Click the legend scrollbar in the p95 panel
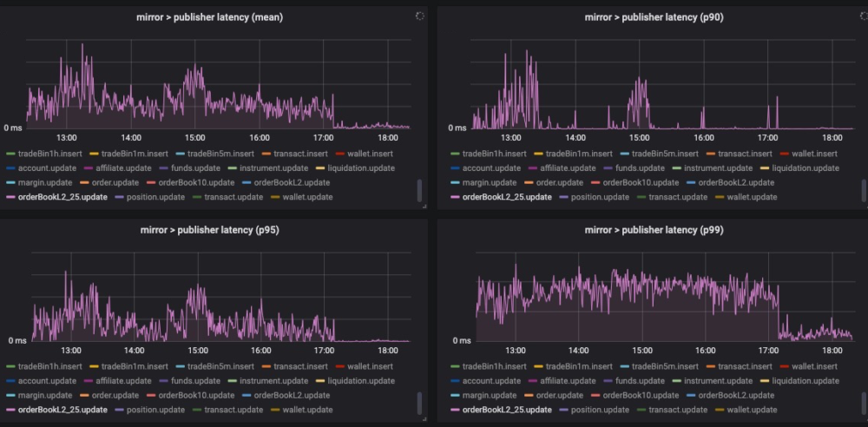The height and width of the screenshot is (427, 868). coord(419,404)
